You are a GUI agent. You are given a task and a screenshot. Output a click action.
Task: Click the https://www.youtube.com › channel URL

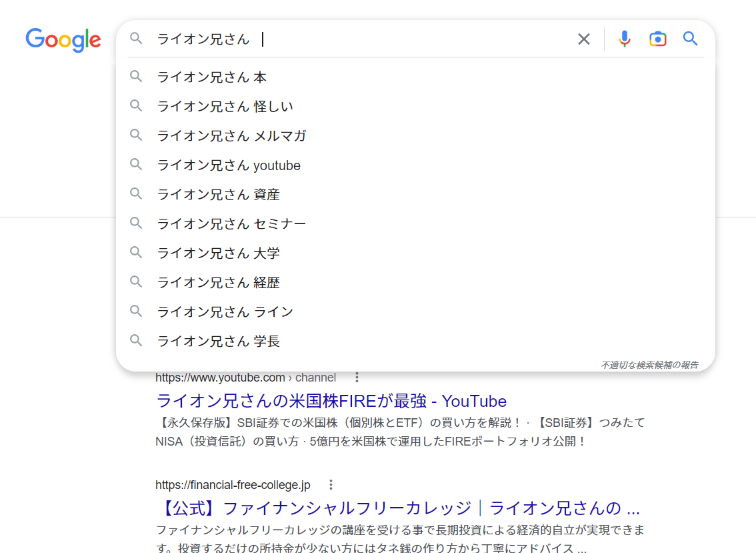pyautogui.click(x=245, y=378)
